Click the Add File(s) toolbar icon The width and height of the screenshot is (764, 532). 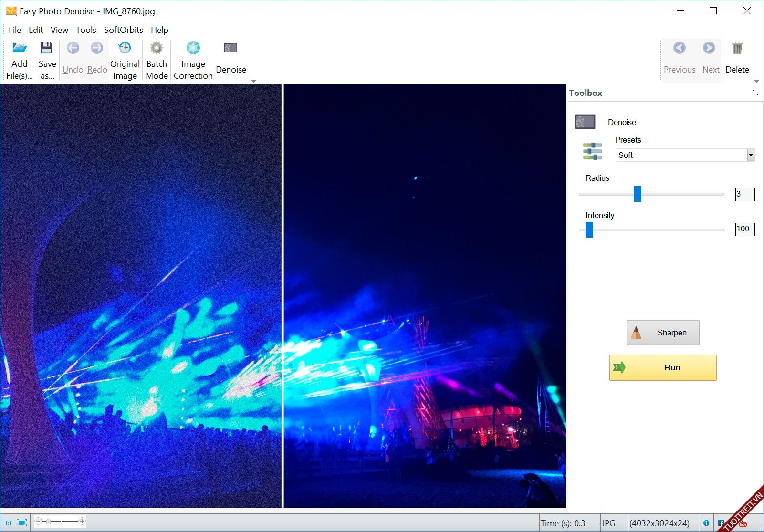point(20,48)
